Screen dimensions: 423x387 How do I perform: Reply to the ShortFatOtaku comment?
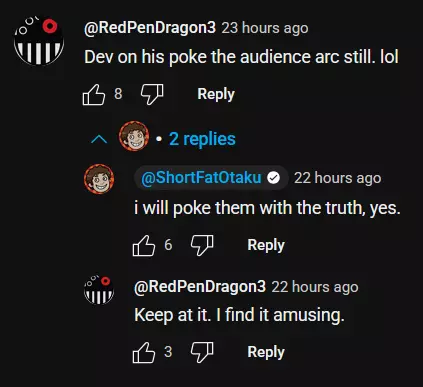[266, 245]
